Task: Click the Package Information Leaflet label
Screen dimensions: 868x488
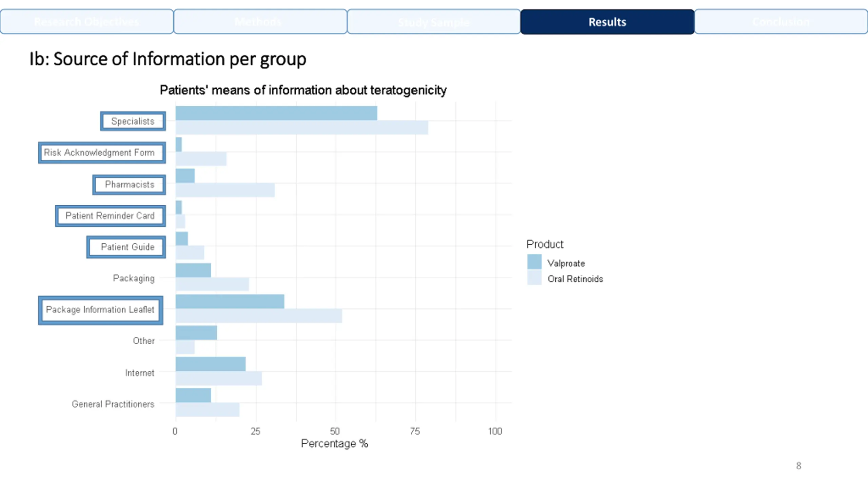Action: point(101,310)
